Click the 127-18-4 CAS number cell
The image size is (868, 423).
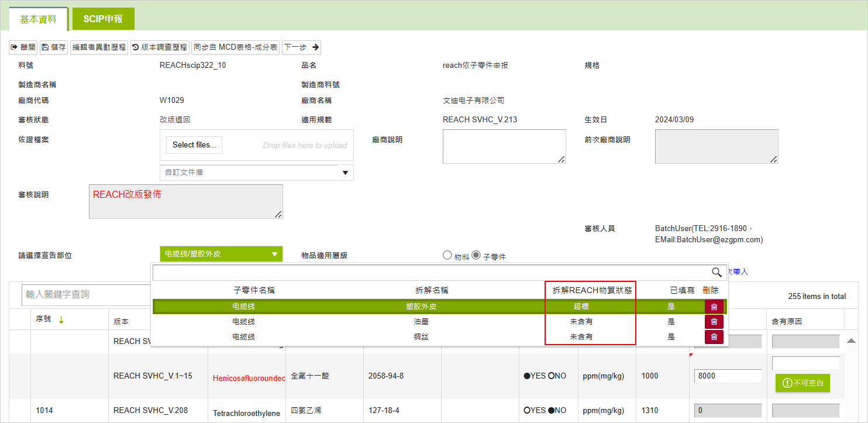pos(384,411)
